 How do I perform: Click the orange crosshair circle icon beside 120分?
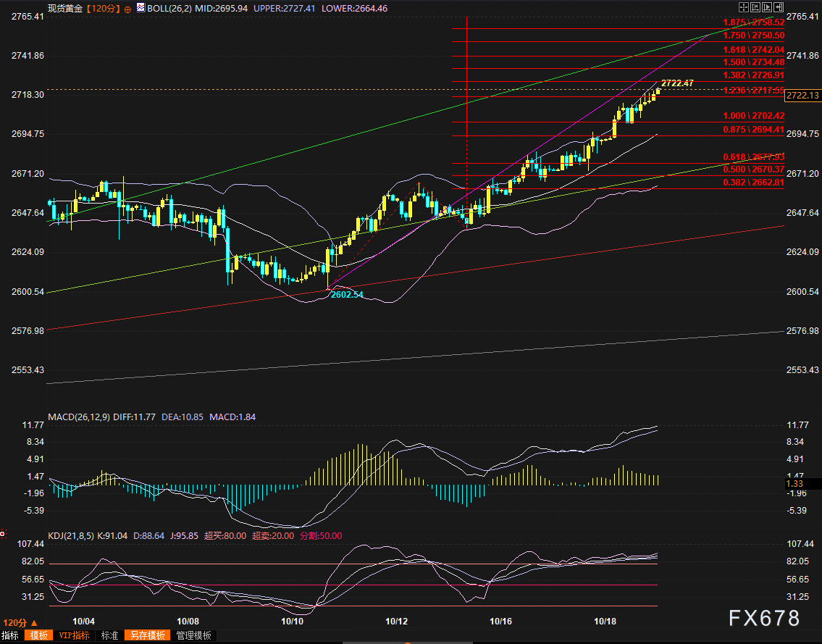[x=128, y=9]
